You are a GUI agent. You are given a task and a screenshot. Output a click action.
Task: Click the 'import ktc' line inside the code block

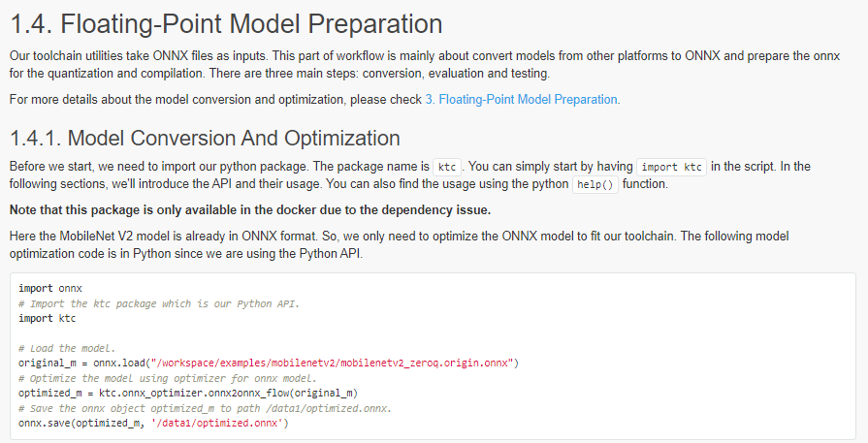pyautogui.click(x=48, y=318)
